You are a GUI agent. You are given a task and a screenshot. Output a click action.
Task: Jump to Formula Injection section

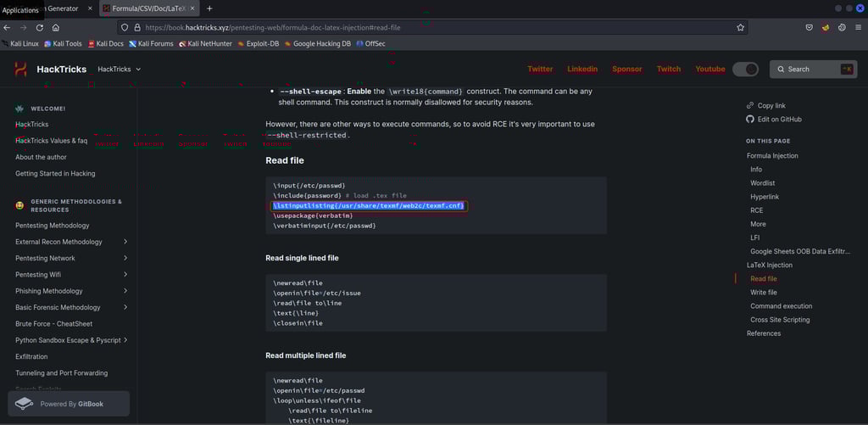point(772,156)
